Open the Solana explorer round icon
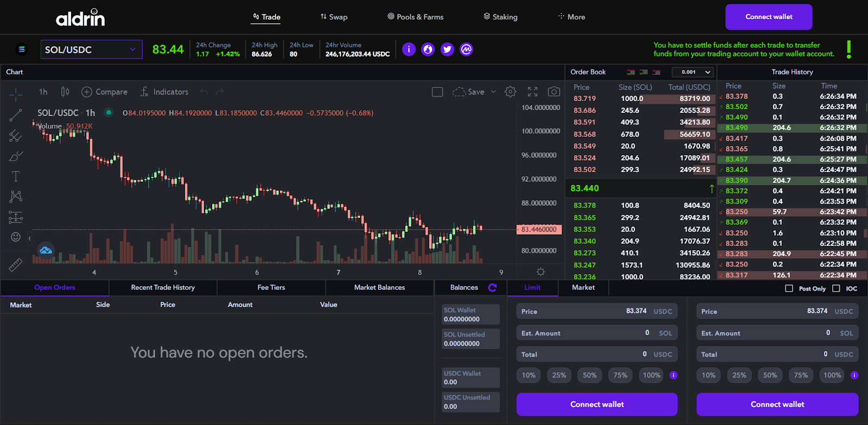Image resolution: width=868 pixels, height=425 pixels. pyautogui.click(x=428, y=49)
